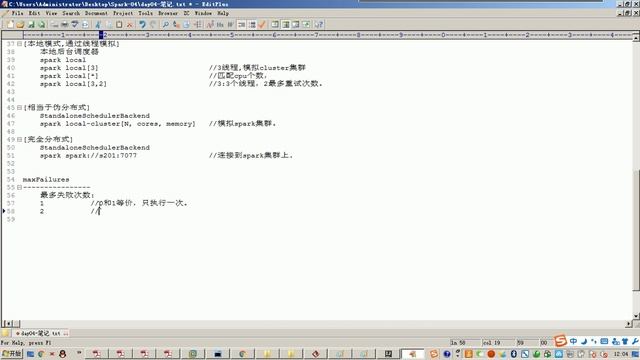Viewport: 640px width, 360px height.
Task: Open the Browser menu
Action: pos(168,13)
